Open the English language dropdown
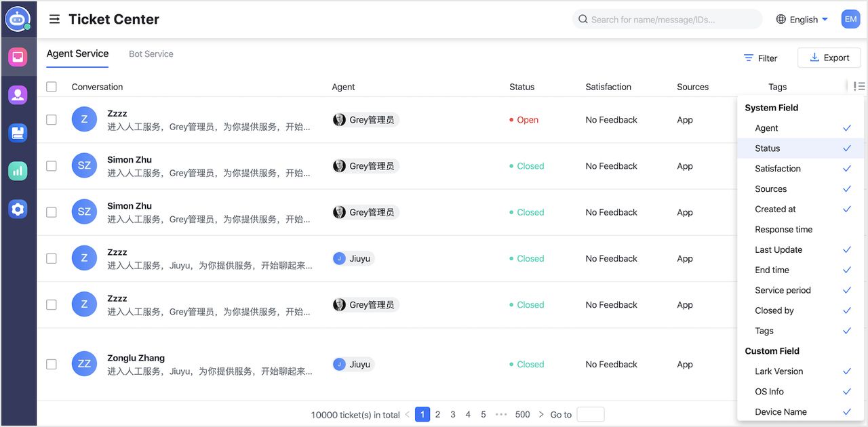Image resolution: width=868 pixels, height=427 pixels. (802, 20)
